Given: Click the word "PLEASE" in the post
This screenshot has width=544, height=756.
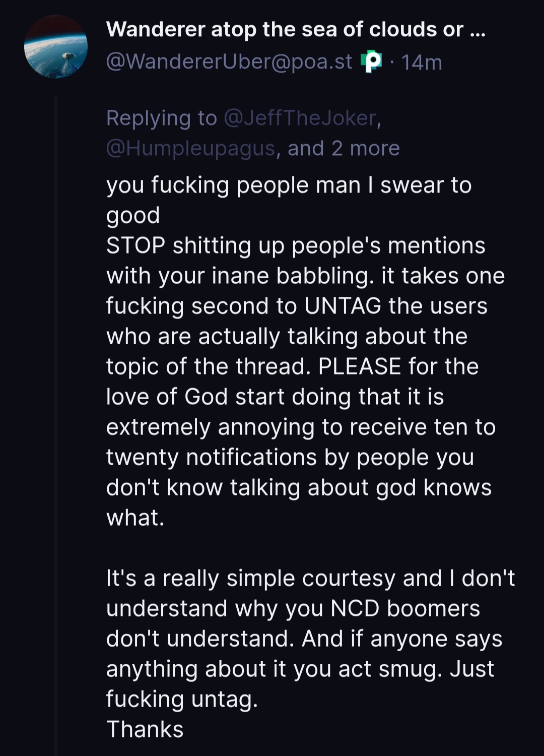Looking at the screenshot, I should pyautogui.click(x=359, y=366).
